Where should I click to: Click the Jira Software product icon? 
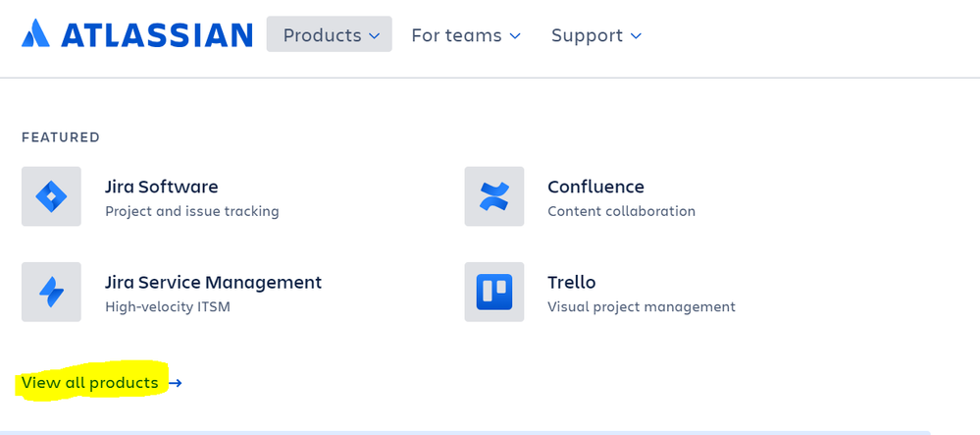51,196
